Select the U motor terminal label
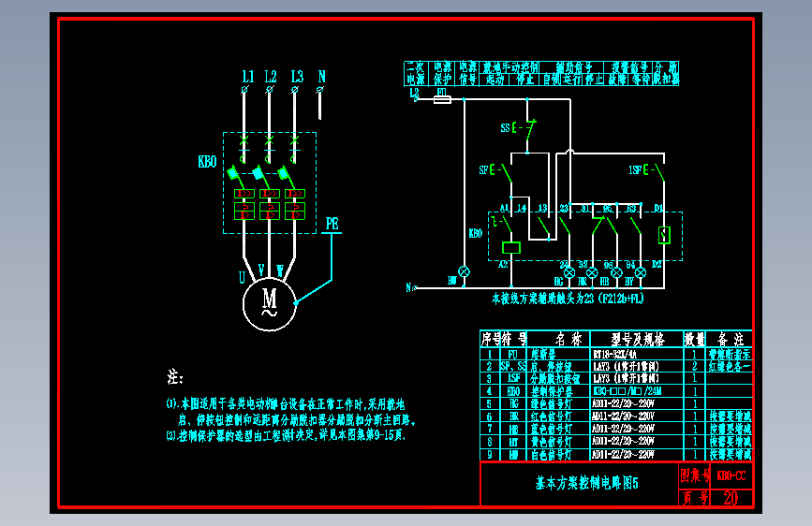Screen dimensions: 812x526 pyautogui.click(x=242, y=277)
